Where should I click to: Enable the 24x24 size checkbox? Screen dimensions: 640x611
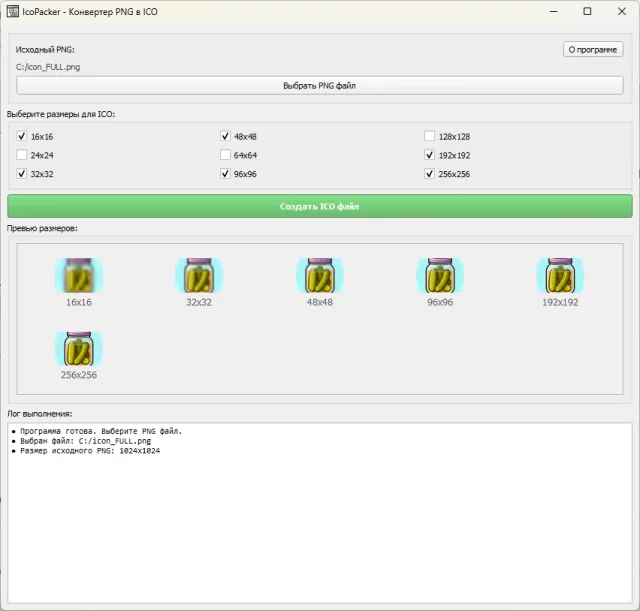[22, 155]
